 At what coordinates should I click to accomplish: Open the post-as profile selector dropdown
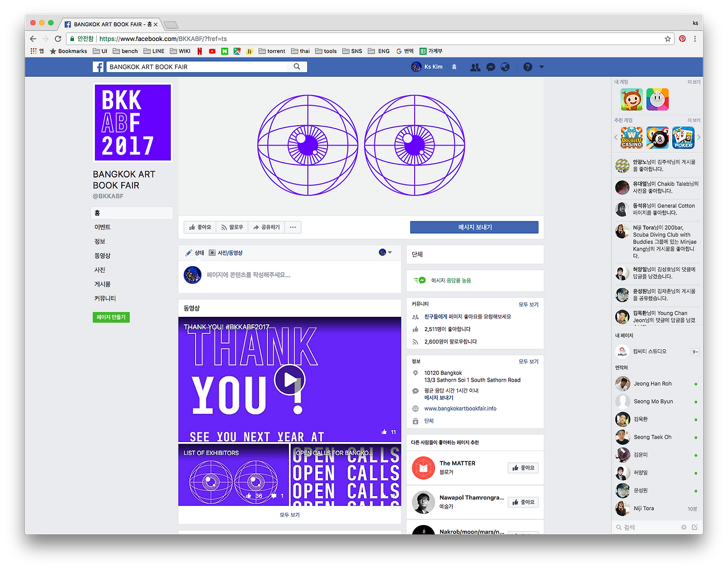[x=386, y=253]
